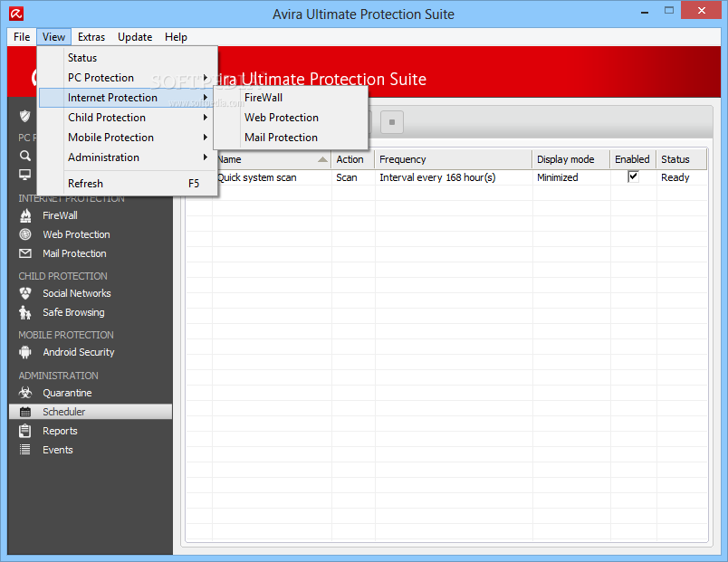Expand the Mobile Protection submenu arrow
Image resolution: width=728 pixels, height=562 pixels.
pos(206,138)
